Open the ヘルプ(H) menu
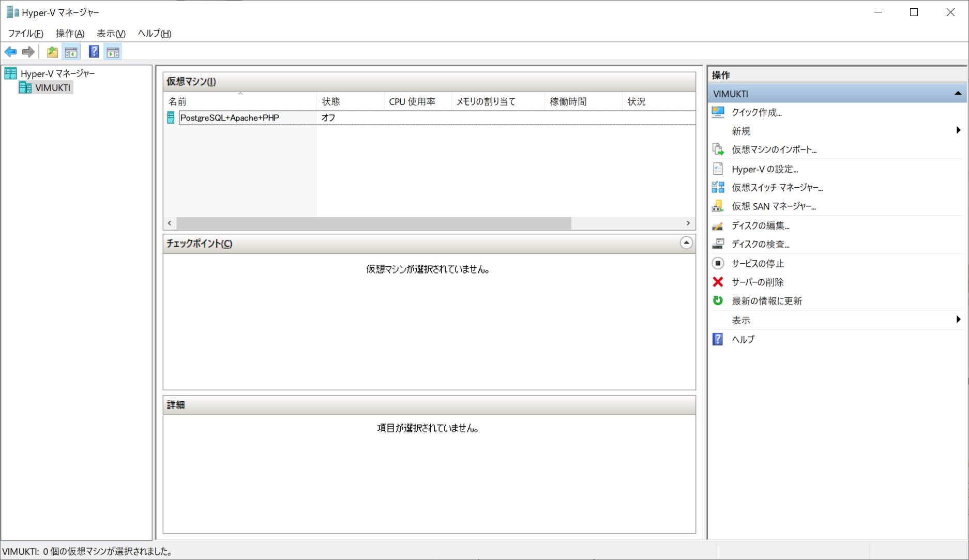 [155, 33]
